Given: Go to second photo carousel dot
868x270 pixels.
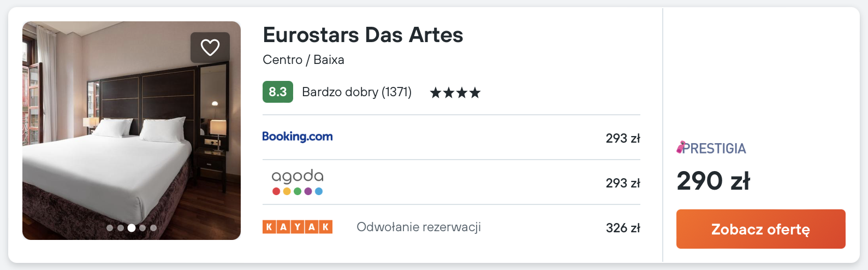Looking at the screenshot, I should pyautogui.click(x=121, y=228).
